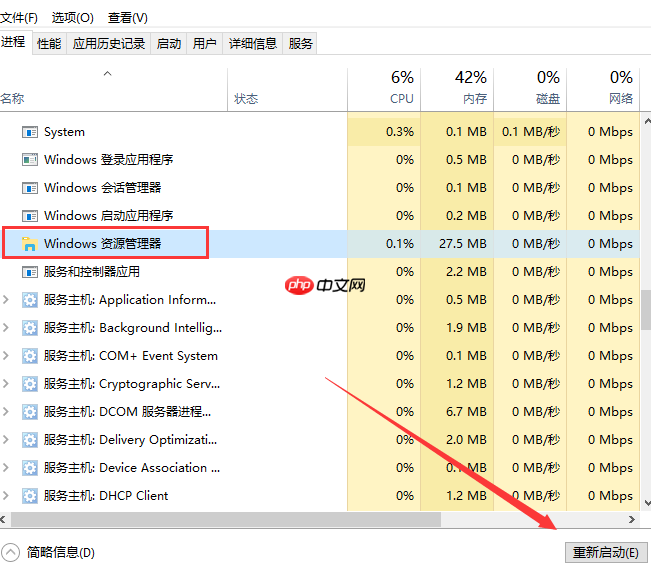Expand 服务主机: Background Intellig... row

point(6,328)
